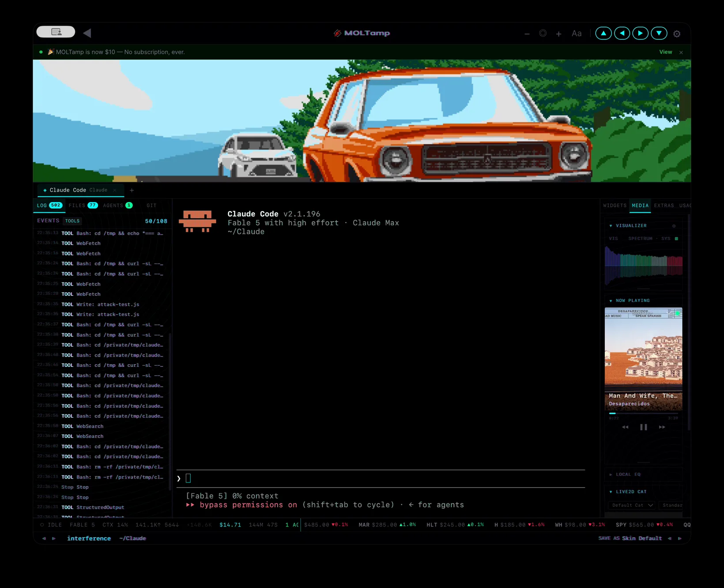Click the Aa font size icon
This screenshot has width=724, height=588.
click(577, 34)
